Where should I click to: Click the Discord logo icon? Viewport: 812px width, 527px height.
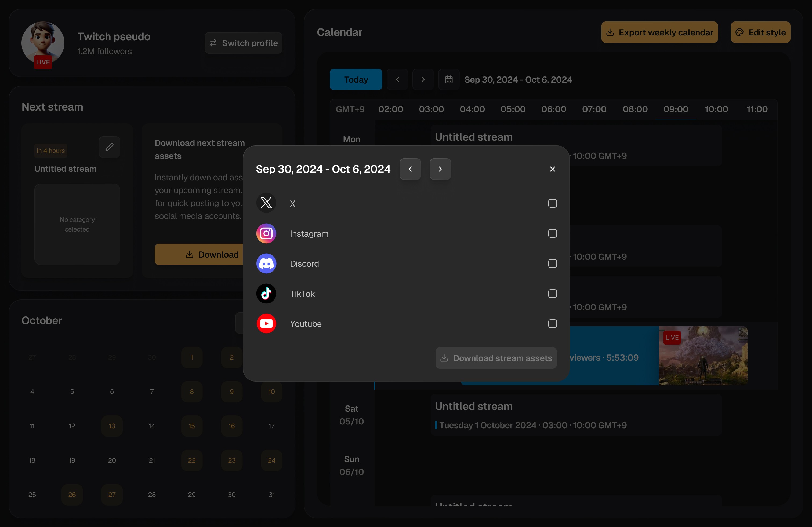click(x=266, y=263)
